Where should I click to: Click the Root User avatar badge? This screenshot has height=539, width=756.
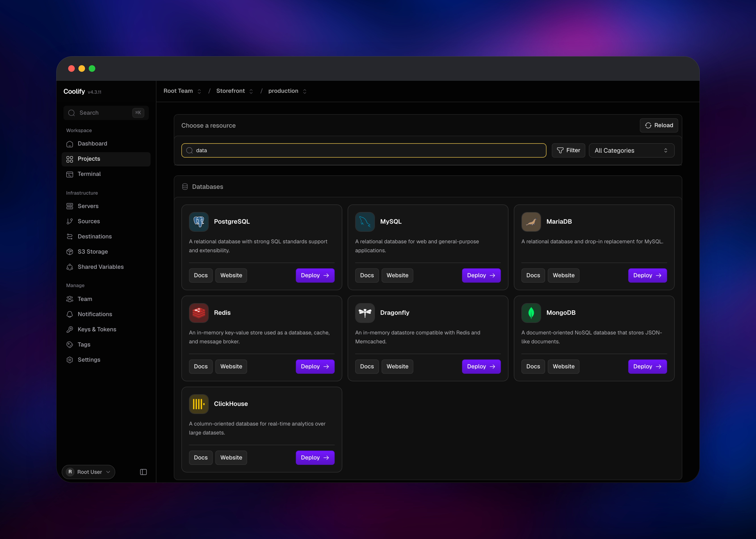coord(70,472)
